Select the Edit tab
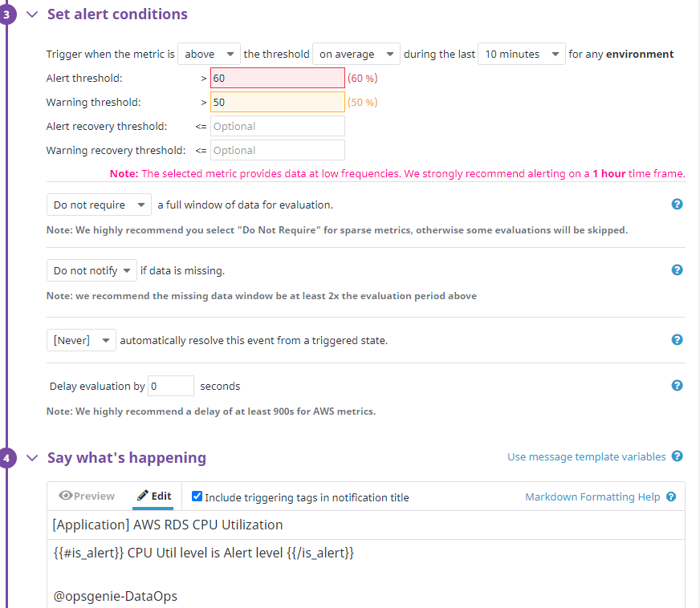This screenshot has height=608, width=700. [154, 496]
